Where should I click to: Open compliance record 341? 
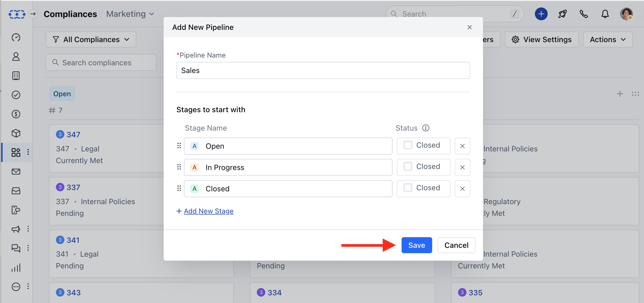coord(73,240)
